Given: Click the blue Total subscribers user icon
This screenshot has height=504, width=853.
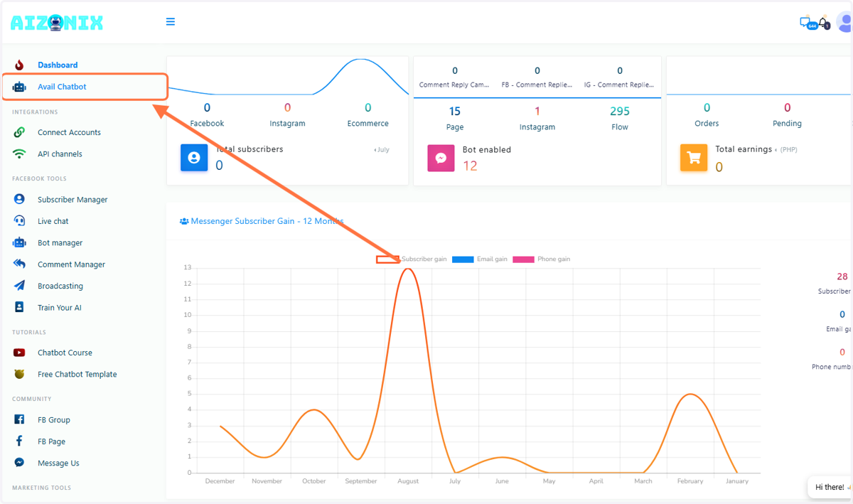Looking at the screenshot, I should click(194, 158).
